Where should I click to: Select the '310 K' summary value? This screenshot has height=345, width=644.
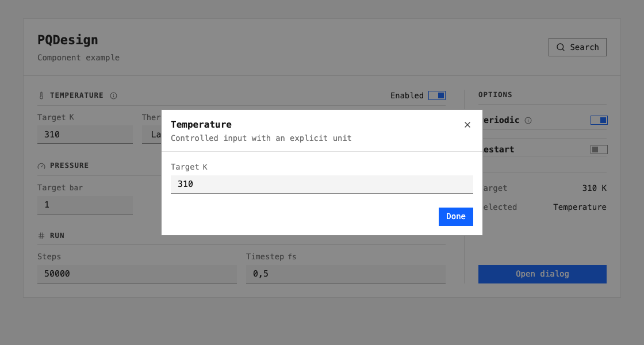595,188
